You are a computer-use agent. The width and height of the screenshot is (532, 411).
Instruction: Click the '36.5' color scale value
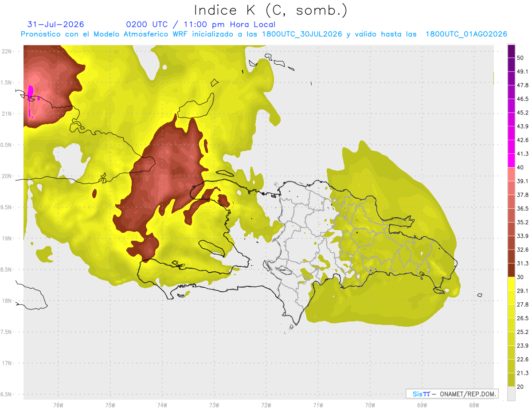[523, 208]
